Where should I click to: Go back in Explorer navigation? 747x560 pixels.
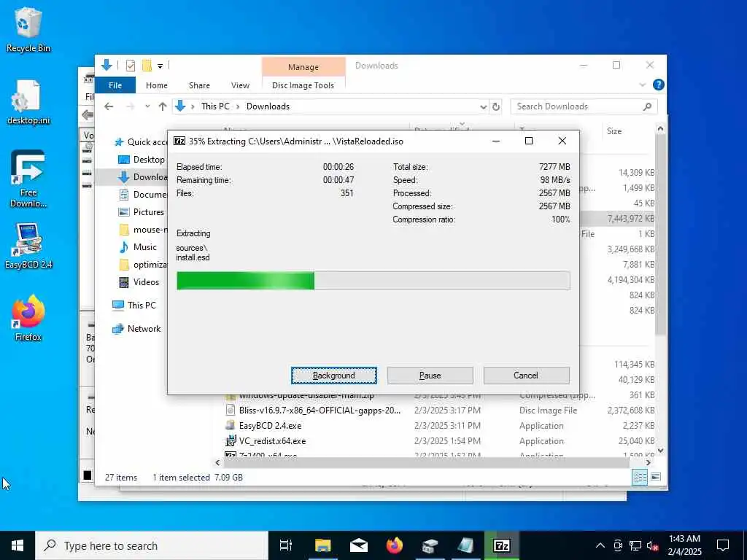pos(109,106)
